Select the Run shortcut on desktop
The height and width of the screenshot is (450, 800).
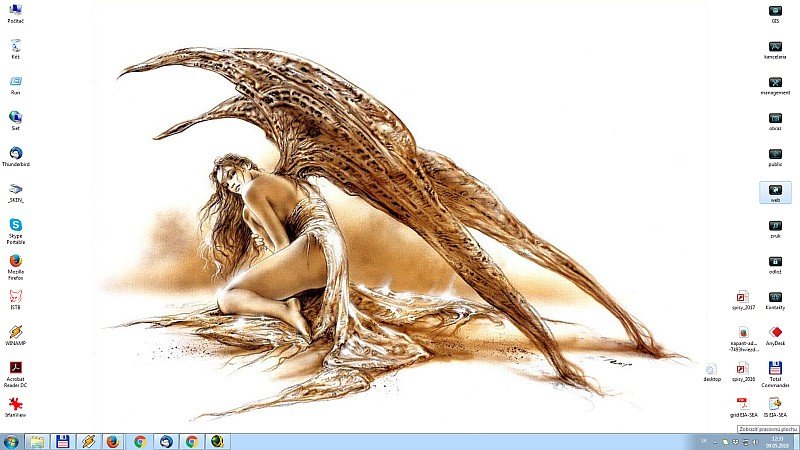[15, 85]
